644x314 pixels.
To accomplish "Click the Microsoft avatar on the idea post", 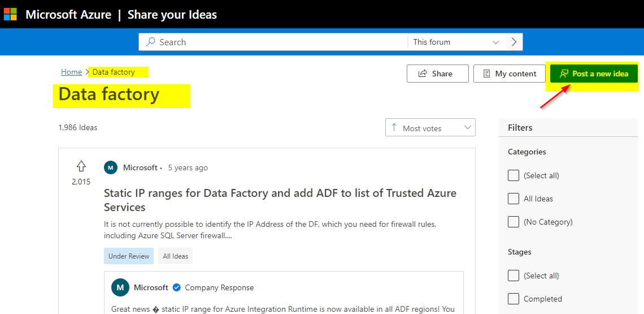I will pos(111,168).
